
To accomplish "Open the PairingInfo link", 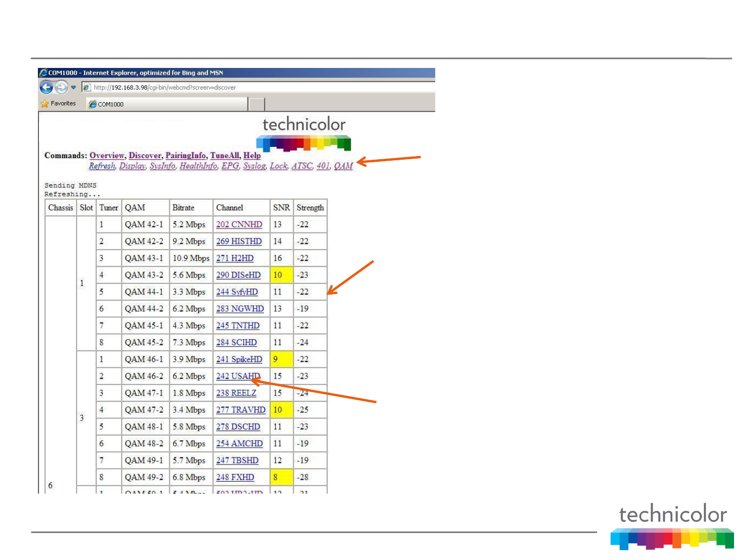I will [185, 156].
